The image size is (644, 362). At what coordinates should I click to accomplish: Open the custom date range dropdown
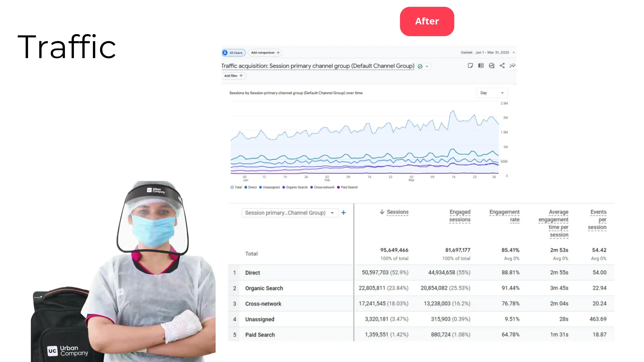tap(514, 53)
